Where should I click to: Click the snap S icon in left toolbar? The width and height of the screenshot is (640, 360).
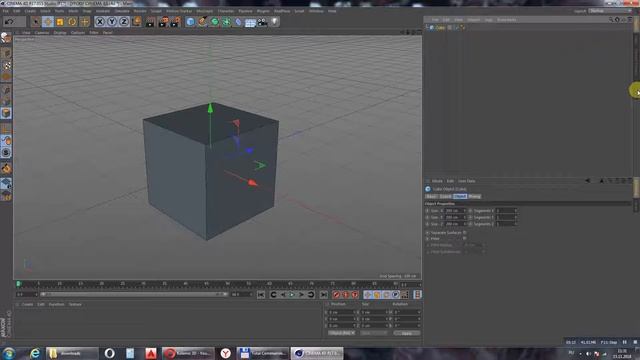tap(6, 153)
